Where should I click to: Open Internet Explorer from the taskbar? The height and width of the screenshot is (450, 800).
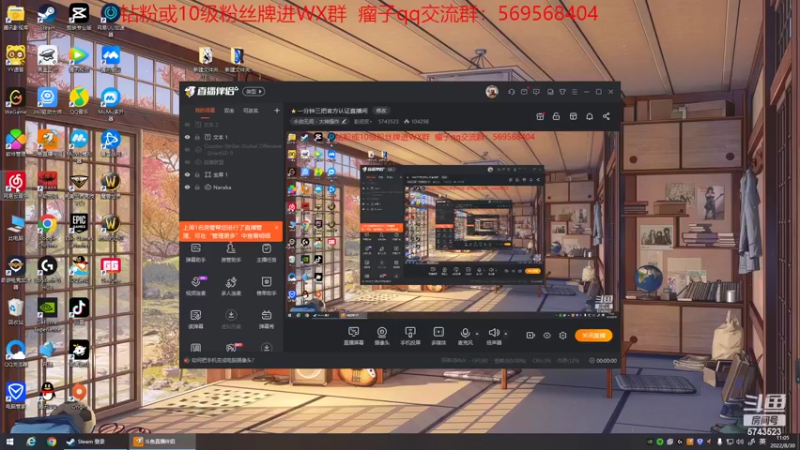pos(31,442)
